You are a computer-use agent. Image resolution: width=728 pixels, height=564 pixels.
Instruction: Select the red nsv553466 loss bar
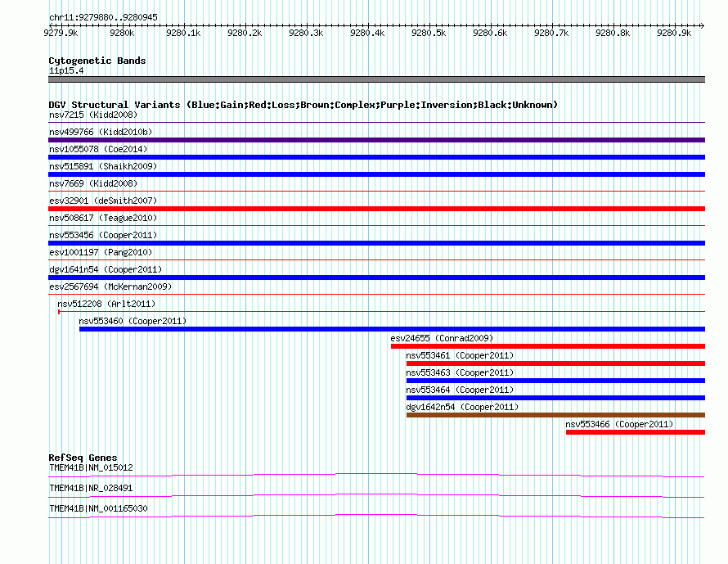pos(636,432)
